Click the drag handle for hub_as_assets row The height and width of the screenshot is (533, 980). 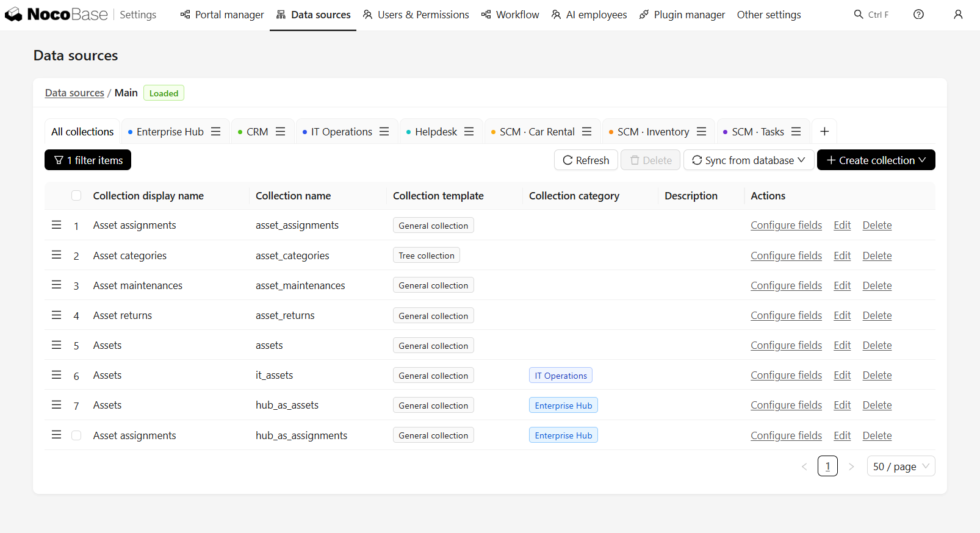click(57, 405)
